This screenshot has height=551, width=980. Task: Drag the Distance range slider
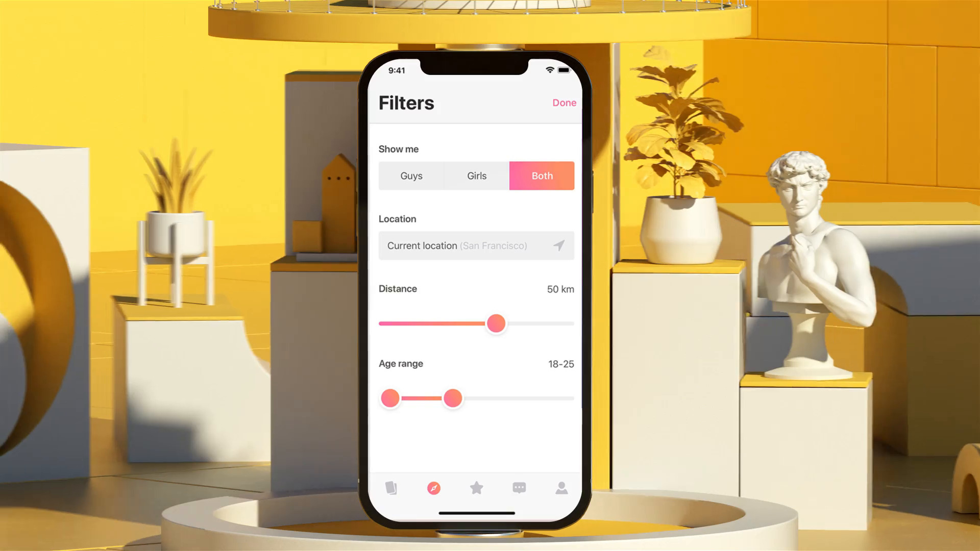click(497, 323)
